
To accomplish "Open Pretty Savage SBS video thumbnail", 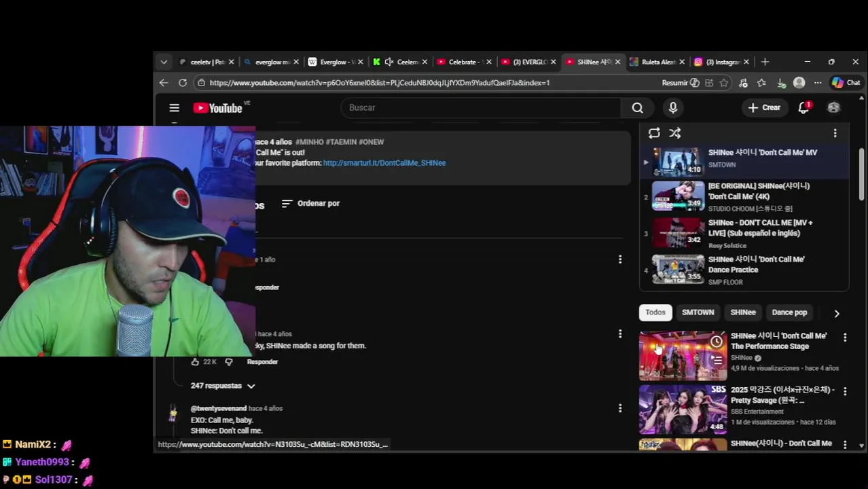I will point(683,410).
